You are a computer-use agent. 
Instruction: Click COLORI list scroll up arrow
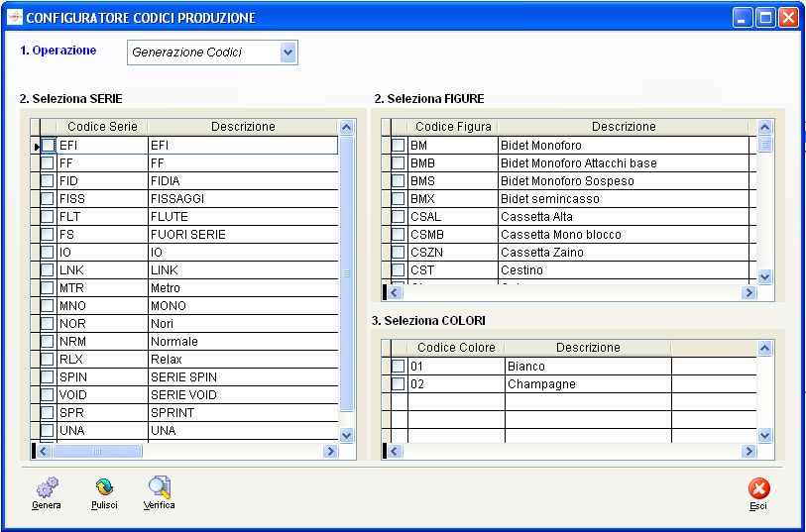(765, 349)
